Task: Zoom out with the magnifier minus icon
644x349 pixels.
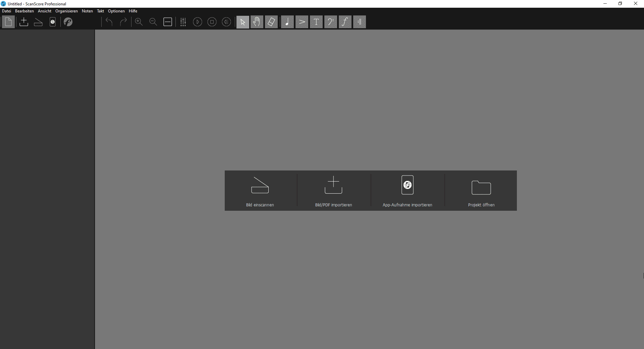Action: [x=153, y=22]
